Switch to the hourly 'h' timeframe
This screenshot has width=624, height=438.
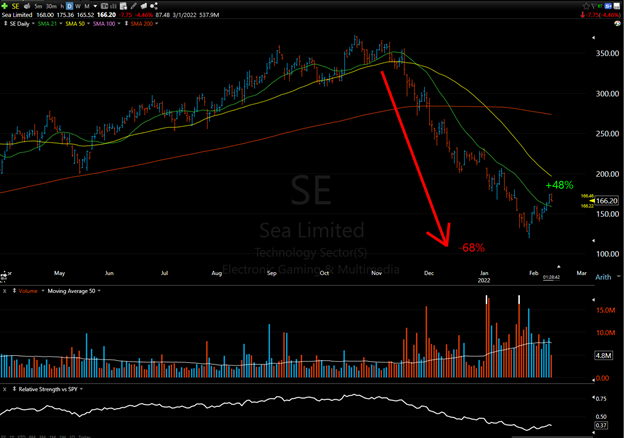pyautogui.click(x=62, y=6)
